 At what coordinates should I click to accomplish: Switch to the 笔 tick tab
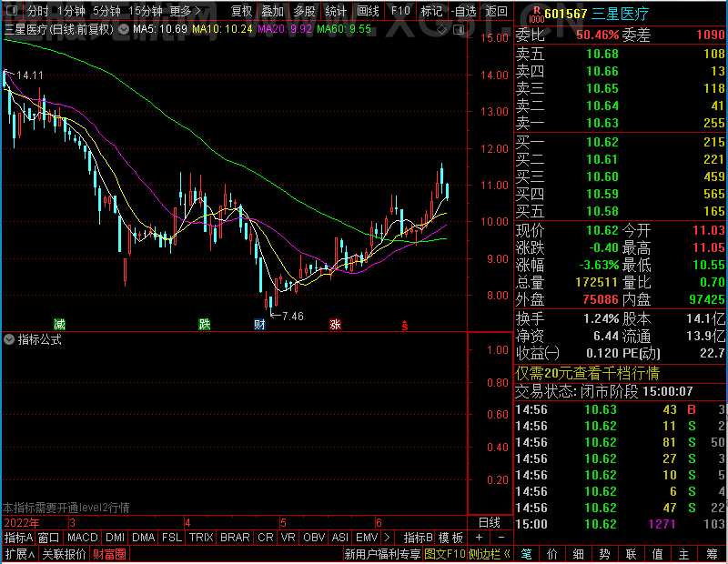(526, 554)
